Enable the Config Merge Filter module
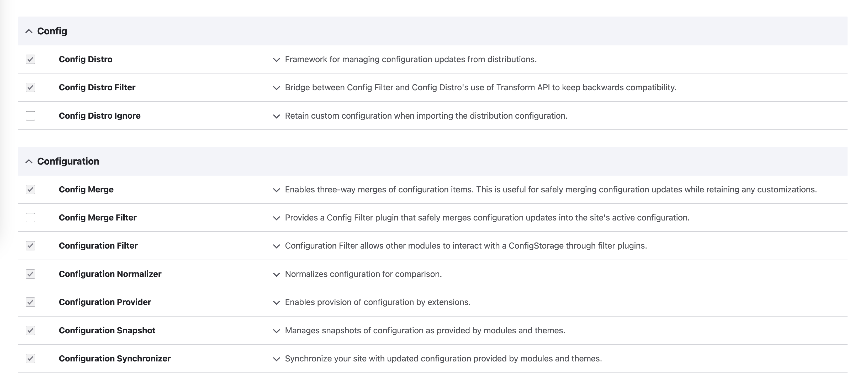 (x=30, y=218)
